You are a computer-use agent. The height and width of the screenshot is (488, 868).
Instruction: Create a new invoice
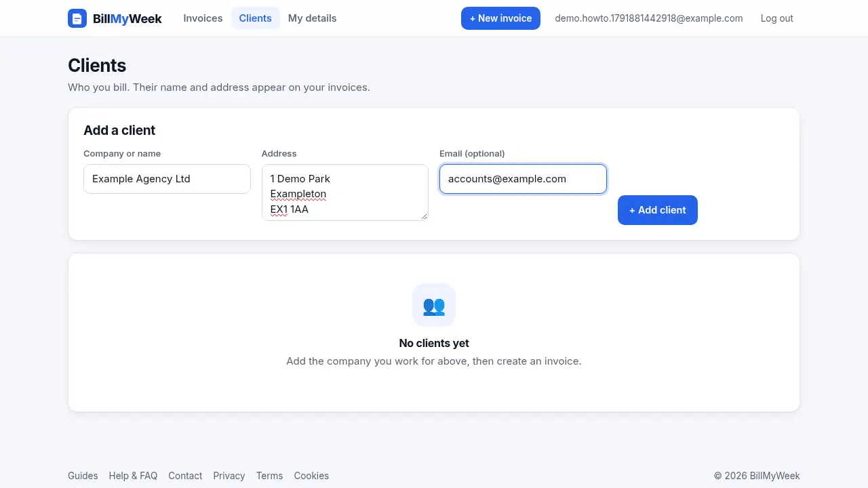500,18
